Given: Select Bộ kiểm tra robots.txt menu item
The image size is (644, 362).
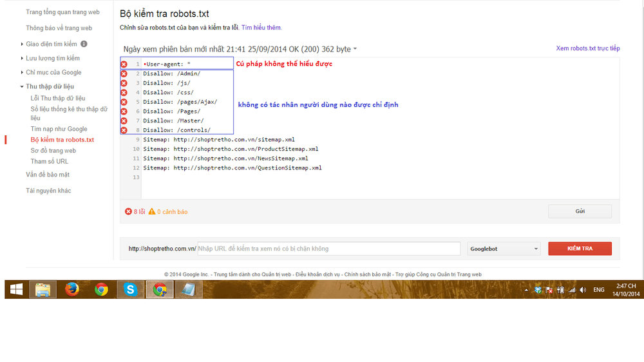Looking at the screenshot, I should 62,140.
